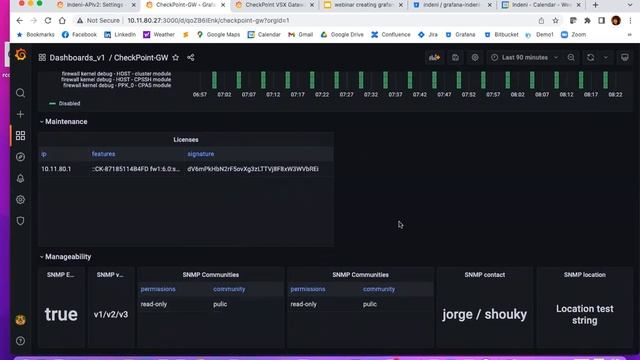The height and width of the screenshot is (360, 640).
Task: Open the Grafana bookmark
Action: [x=460, y=35]
